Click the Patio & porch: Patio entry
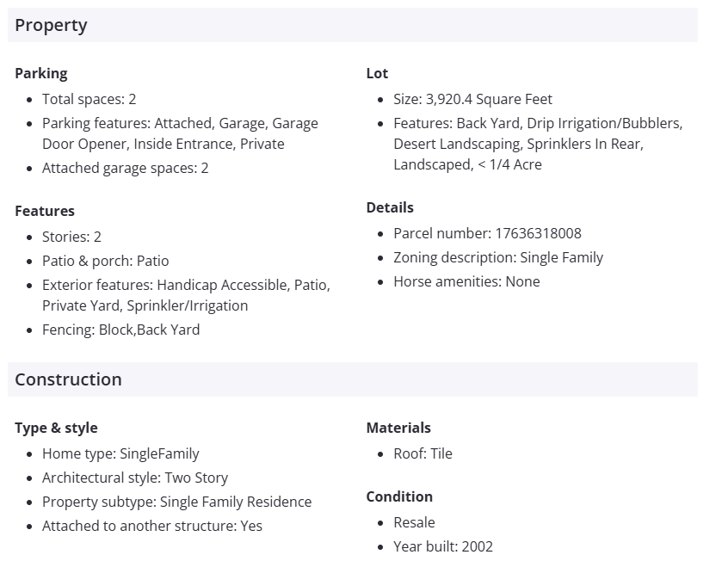This screenshot has width=728, height=561. click(105, 261)
